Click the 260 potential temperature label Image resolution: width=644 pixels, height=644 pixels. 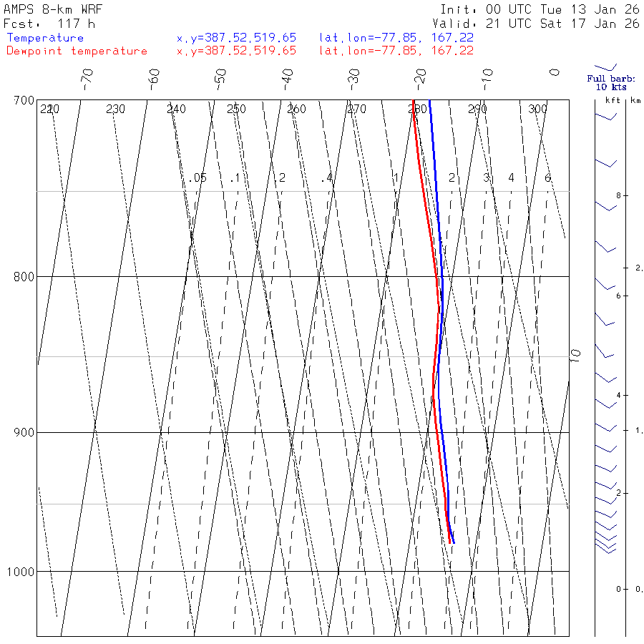296,109
